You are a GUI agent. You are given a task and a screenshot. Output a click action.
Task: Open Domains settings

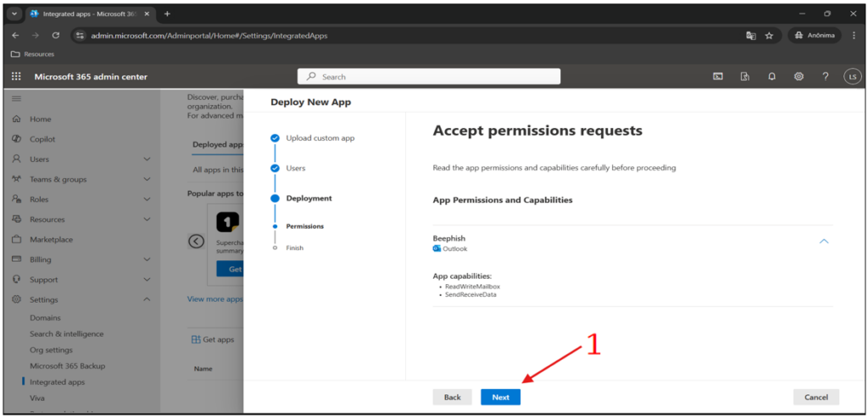(46, 318)
